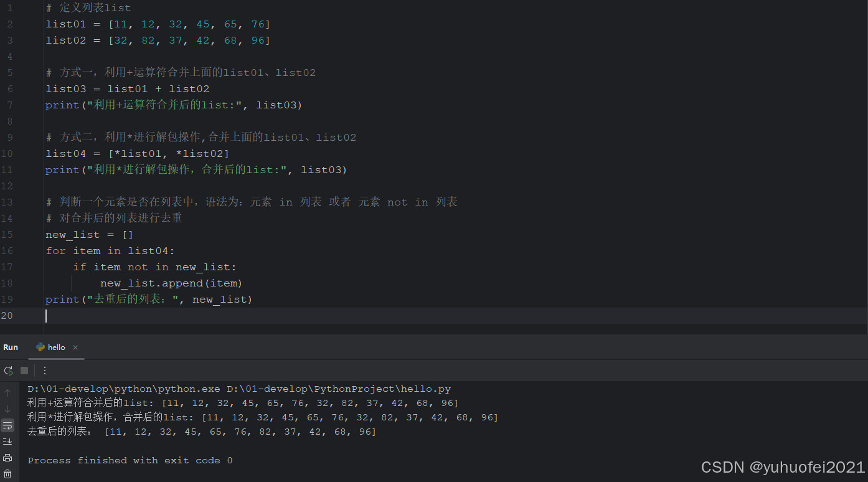
Task: Select the hello run tab
Action: pyautogui.click(x=57, y=347)
